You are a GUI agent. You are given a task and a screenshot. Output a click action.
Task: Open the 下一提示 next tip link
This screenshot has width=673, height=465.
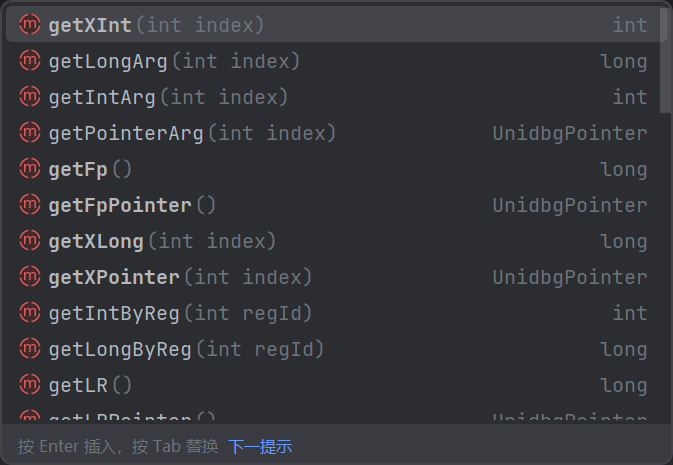click(x=260, y=447)
